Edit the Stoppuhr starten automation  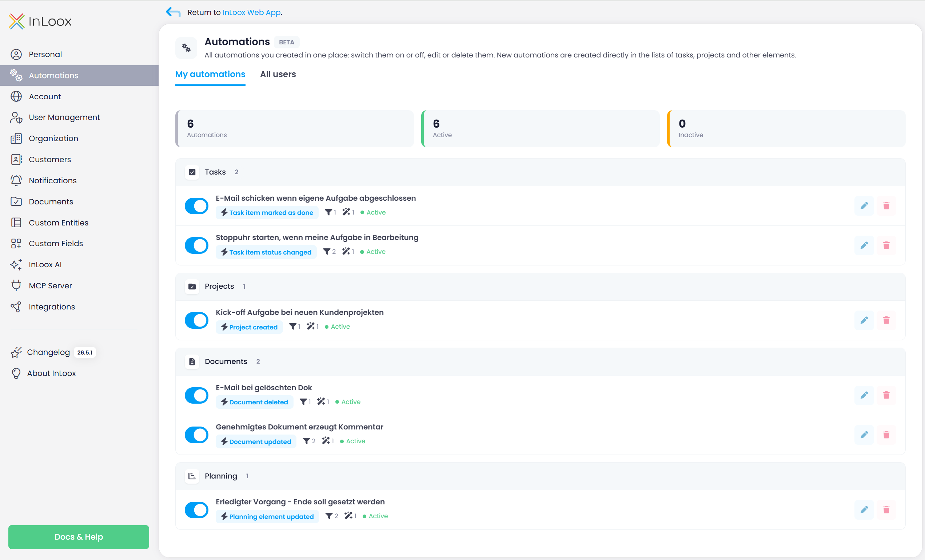pos(864,245)
